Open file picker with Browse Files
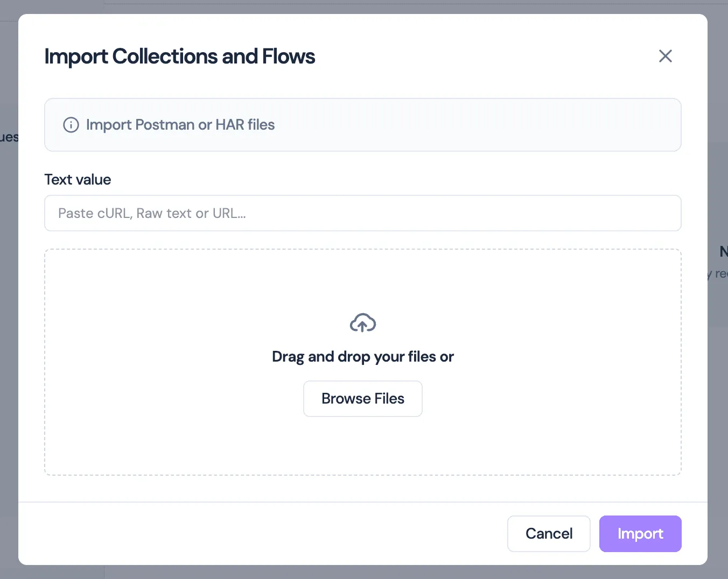The width and height of the screenshot is (728, 579). (x=362, y=398)
